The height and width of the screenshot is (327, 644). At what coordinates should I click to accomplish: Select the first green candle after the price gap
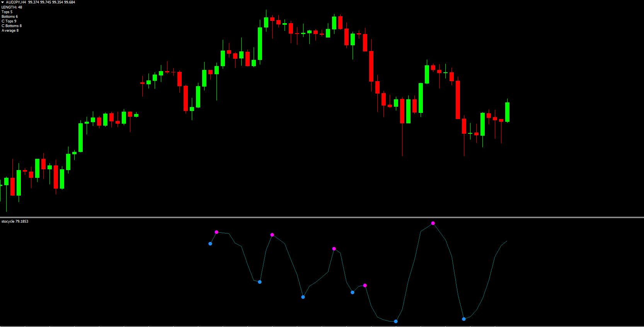[148, 82]
